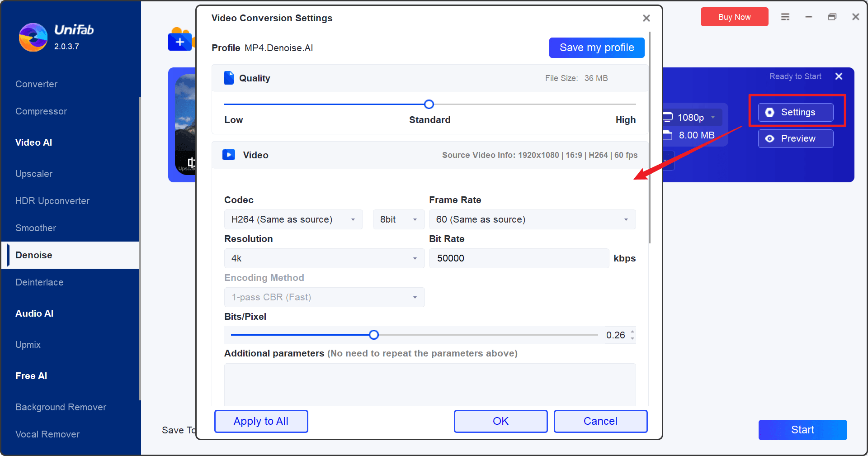Select HDR Upconverter in the sidebar
868x456 pixels.
(x=52, y=201)
